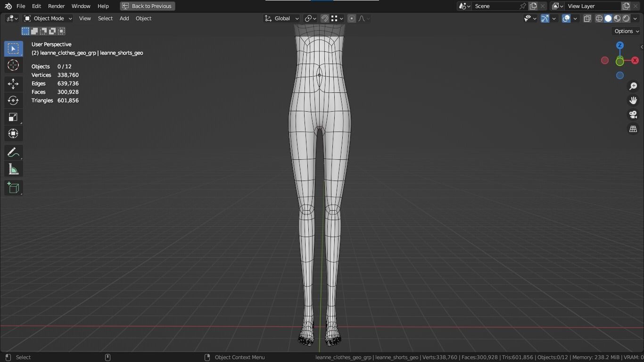
Task: Click the blue Z axis gizmo
Action: pos(620,45)
